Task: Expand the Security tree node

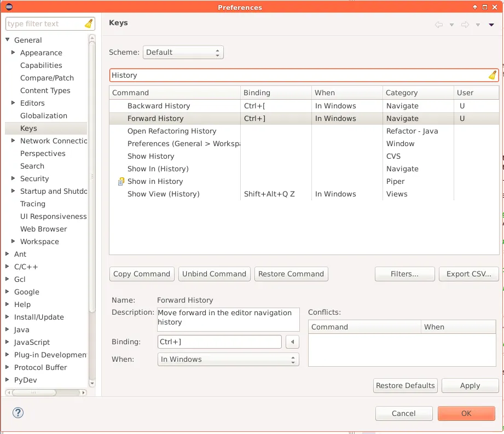Action: click(x=13, y=178)
